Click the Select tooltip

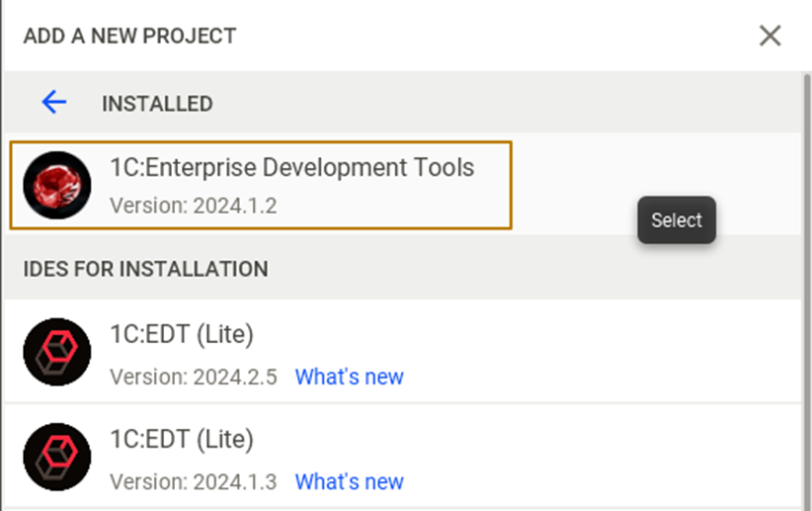tap(676, 220)
